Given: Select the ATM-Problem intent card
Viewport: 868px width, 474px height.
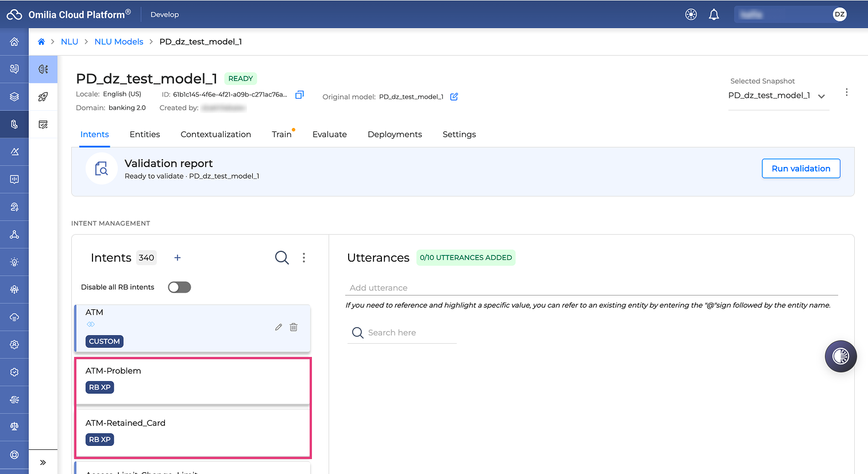Looking at the screenshot, I should point(192,382).
